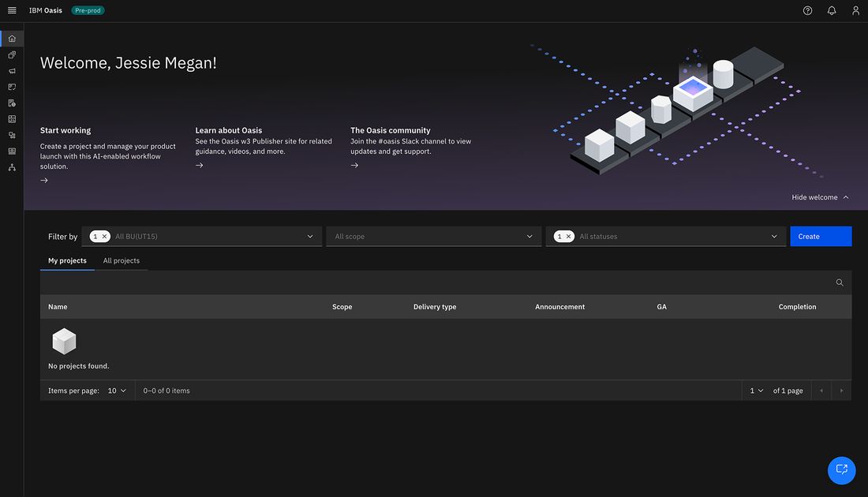Open the hierarchy tree sidebar icon

pos(12,167)
